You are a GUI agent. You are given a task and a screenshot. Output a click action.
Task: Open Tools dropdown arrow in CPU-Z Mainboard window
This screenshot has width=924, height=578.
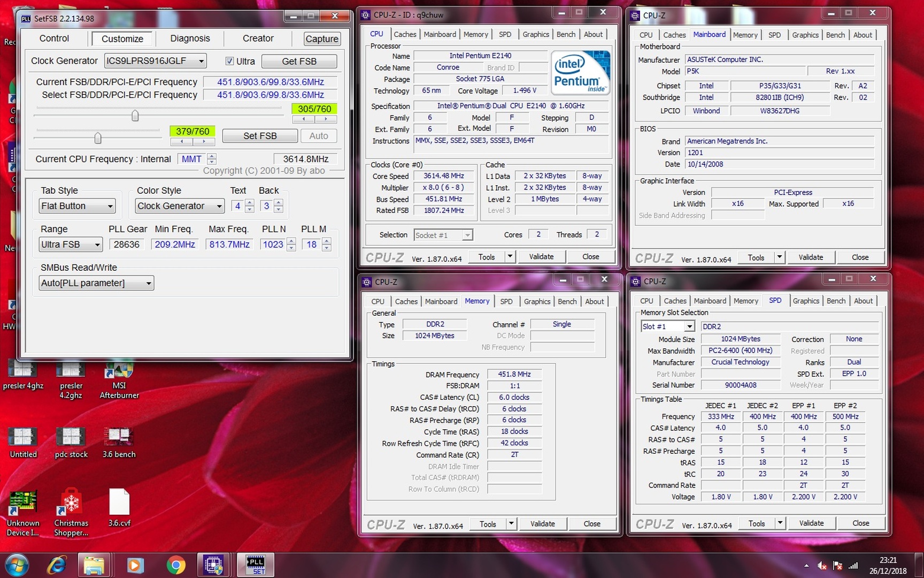[x=780, y=257]
